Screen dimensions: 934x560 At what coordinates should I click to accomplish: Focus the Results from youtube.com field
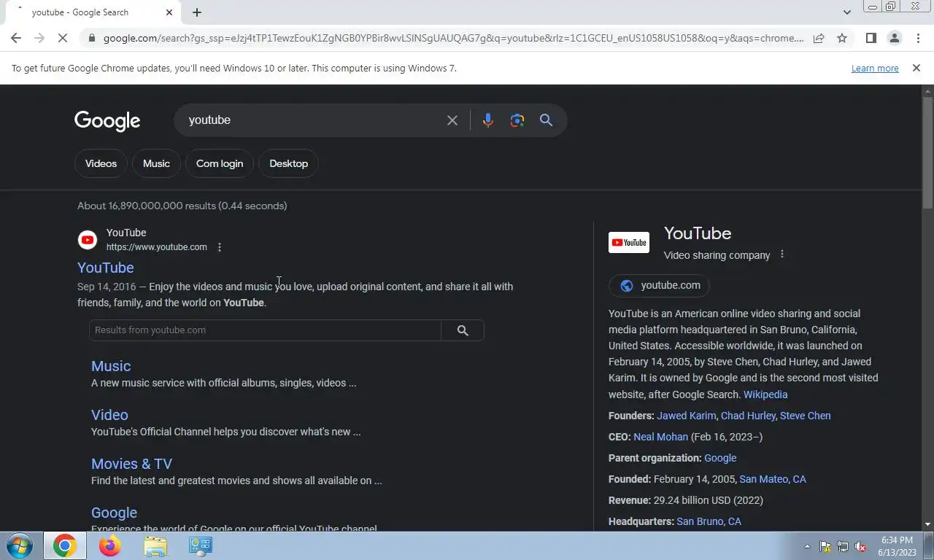[x=265, y=330]
